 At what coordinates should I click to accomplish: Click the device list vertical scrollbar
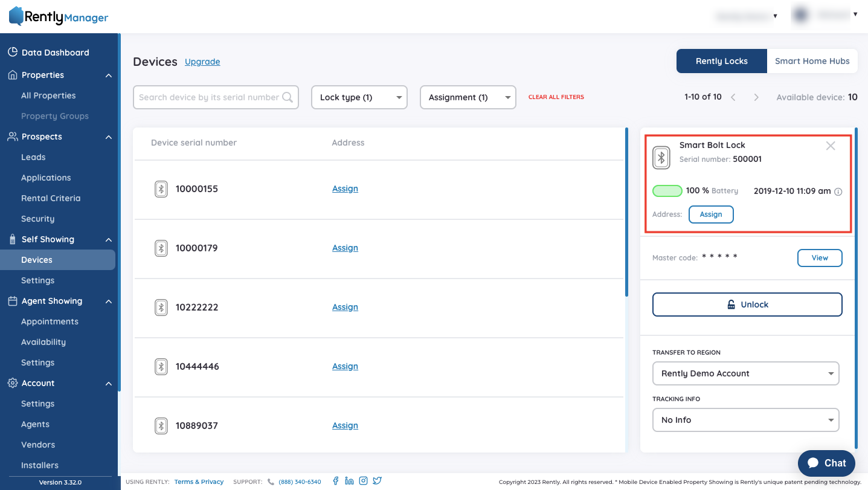click(626, 211)
